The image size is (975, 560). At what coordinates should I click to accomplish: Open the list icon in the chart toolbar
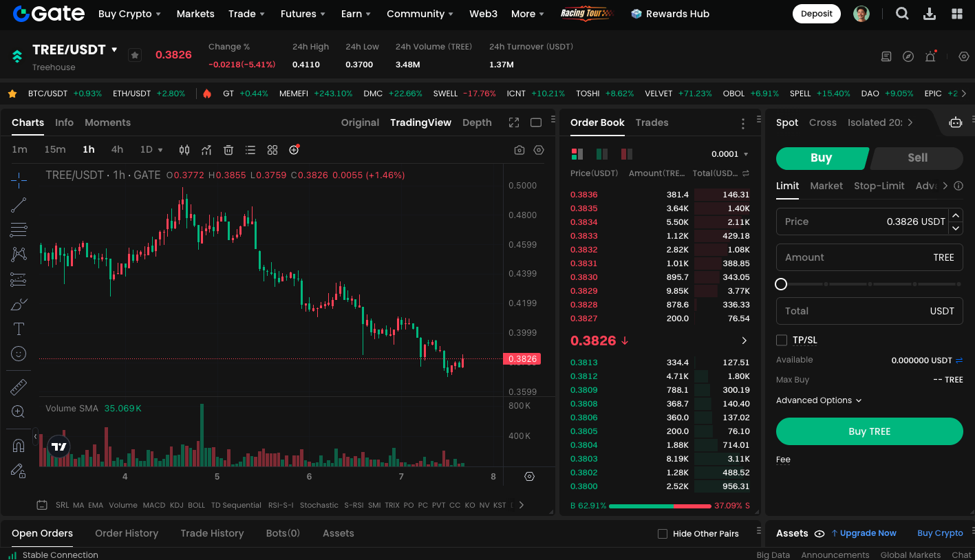(250, 150)
